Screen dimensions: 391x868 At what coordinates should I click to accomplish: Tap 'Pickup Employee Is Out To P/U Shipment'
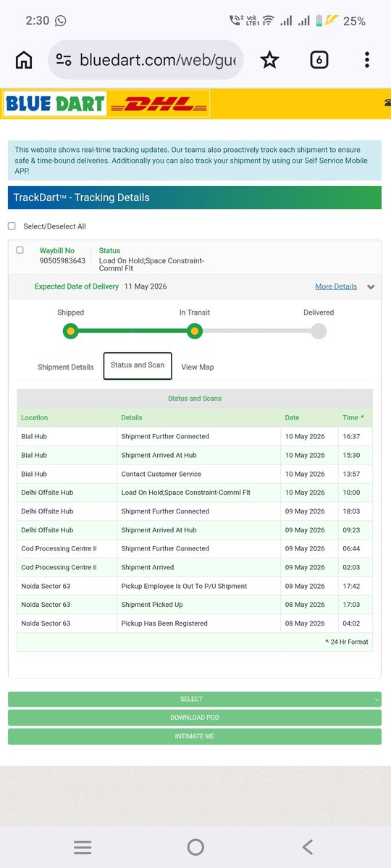pyautogui.click(x=184, y=586)
